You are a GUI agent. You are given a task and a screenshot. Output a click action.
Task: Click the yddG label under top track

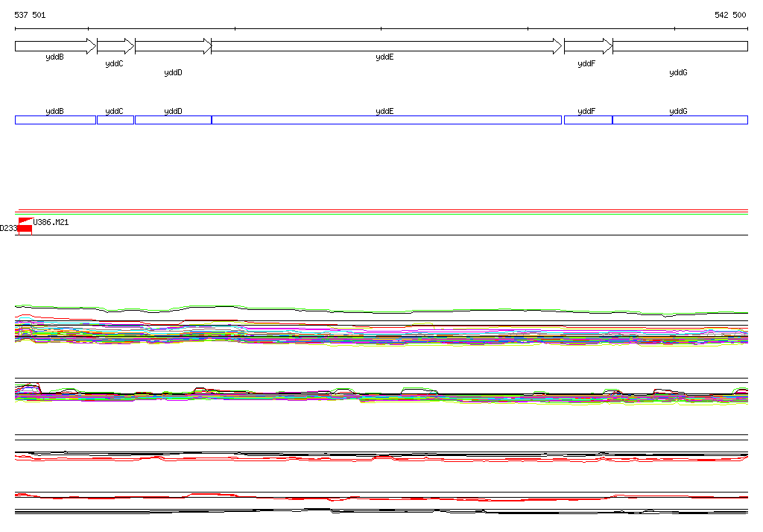(x=678, y=72)
